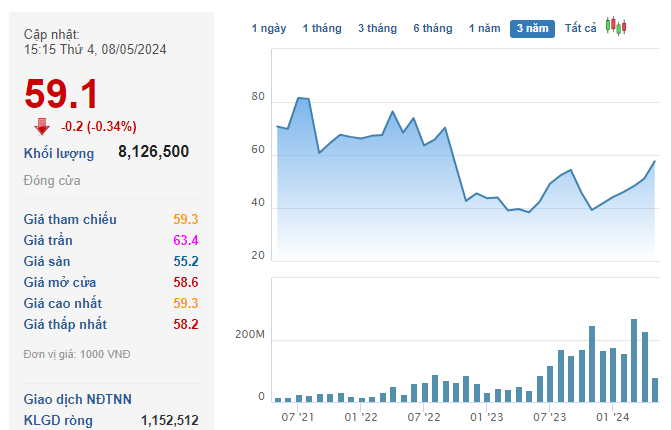Click the volume value 8,126,500
Viewport: 671px width, 430px height.
pyautogui.click(x=153, y=152)
